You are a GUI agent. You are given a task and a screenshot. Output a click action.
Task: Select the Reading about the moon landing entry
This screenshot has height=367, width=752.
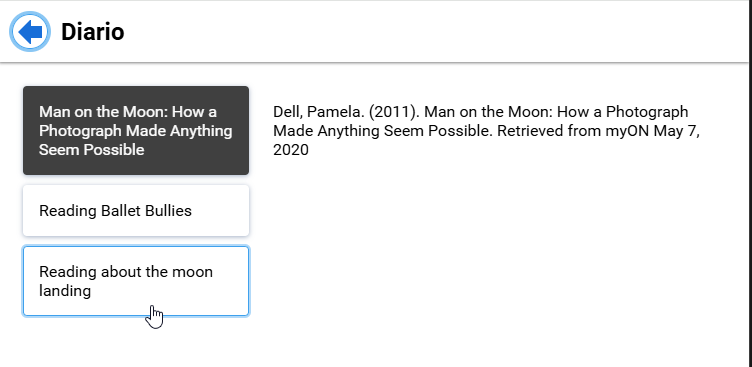[136, 281]
